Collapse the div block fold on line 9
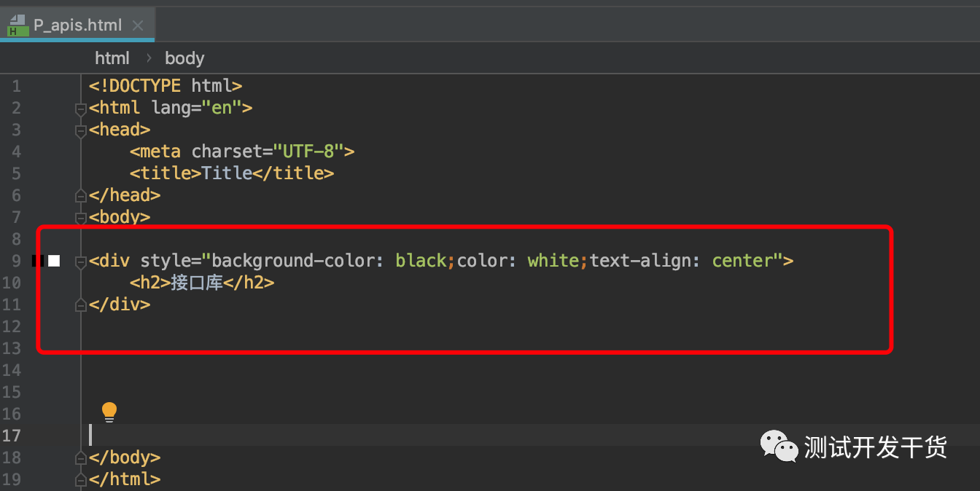The width and height of the screenshot is (980, 491). (x=81, y=261)
